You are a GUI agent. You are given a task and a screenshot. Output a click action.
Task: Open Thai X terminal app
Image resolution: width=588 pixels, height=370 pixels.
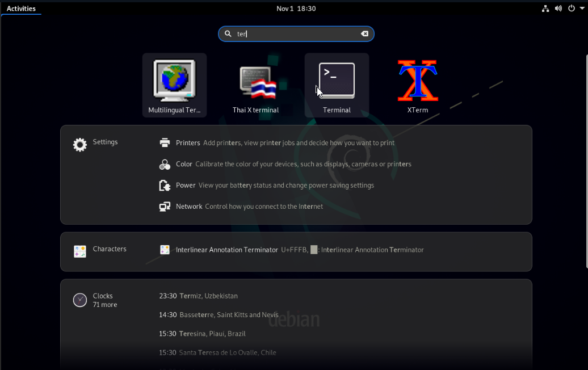[256, 81]
